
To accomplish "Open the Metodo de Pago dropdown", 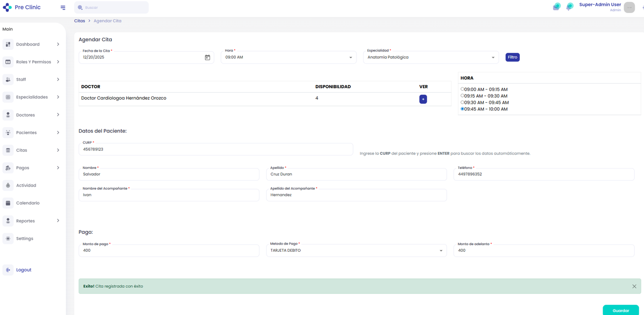I will pos(356,251).
